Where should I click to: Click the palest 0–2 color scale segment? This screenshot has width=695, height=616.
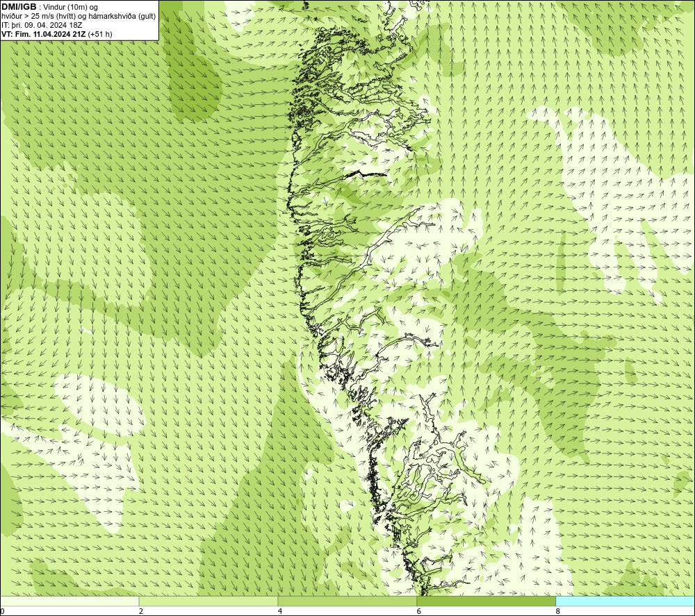click(x=69, y=601)
